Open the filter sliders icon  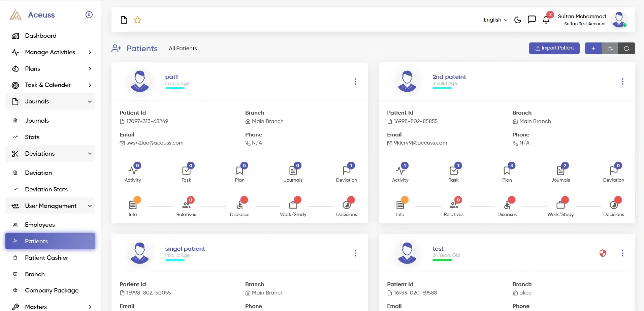tap(610, 49)
